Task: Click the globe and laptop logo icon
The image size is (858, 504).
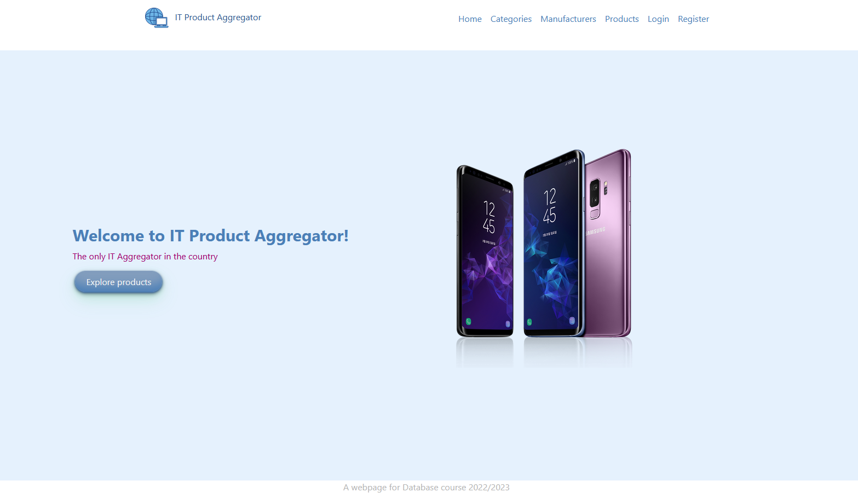Action: tap(157, 18)
